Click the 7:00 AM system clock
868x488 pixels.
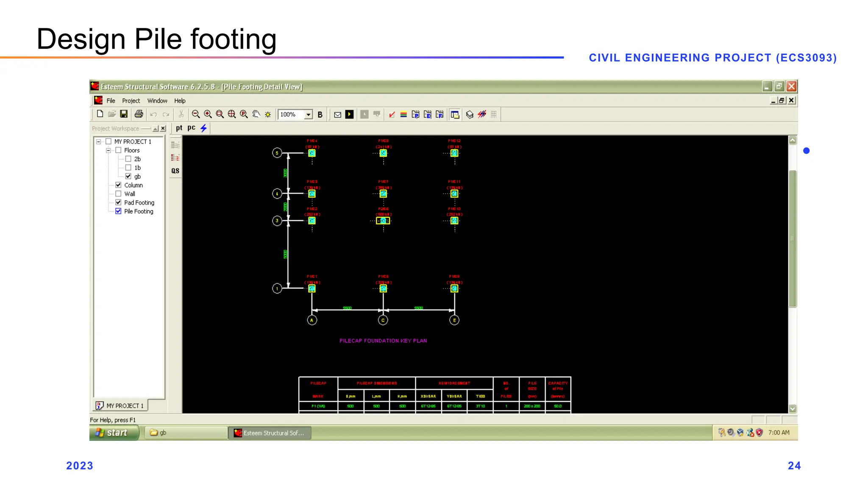point(779,433)
